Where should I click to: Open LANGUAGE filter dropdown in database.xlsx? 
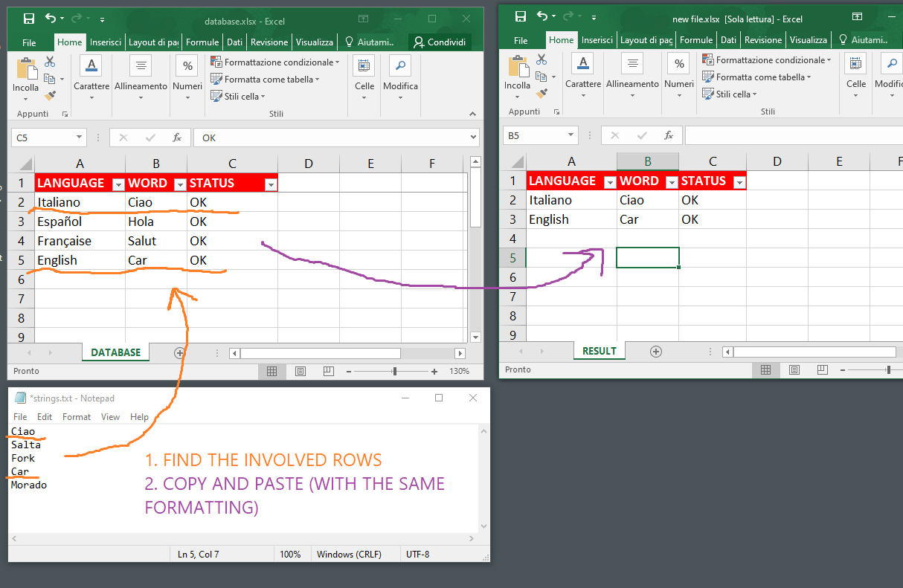[x=118, y=184]
